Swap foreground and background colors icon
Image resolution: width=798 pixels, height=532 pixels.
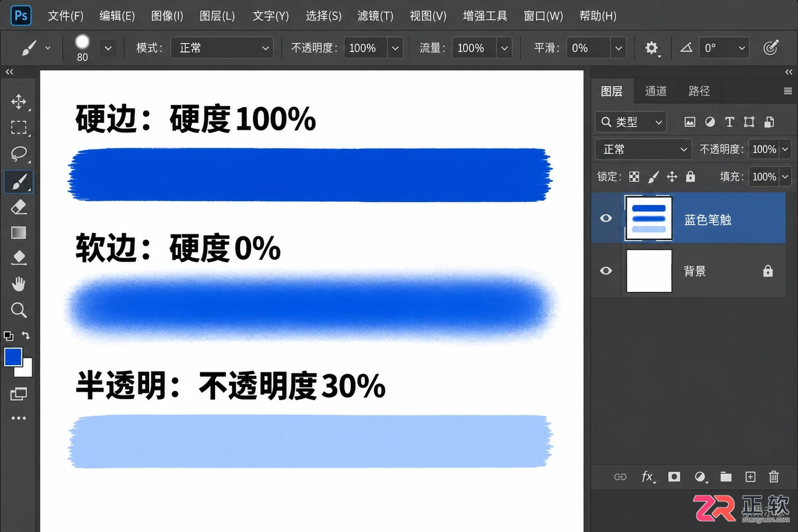pyautogui.click(x=25, y=335)
